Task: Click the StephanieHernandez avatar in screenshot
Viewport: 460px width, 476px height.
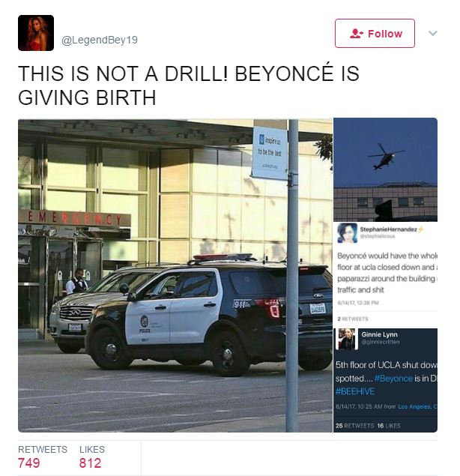Action: pyautogui.click(x=347, y=232)
